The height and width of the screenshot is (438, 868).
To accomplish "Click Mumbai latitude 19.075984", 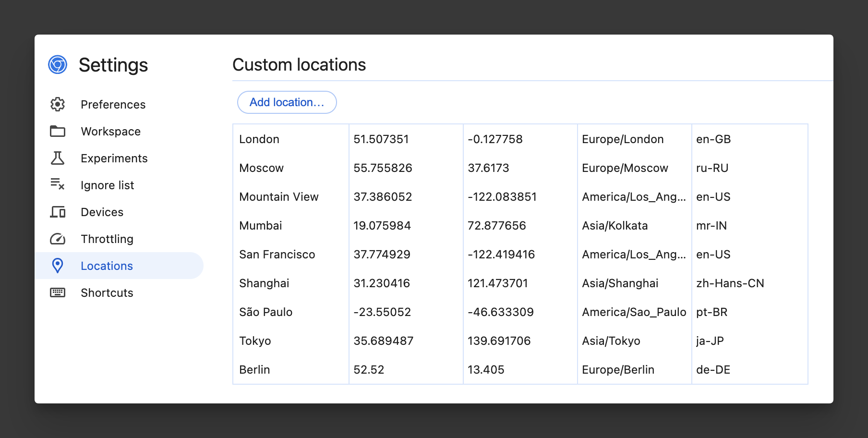I will click(382, 226).
